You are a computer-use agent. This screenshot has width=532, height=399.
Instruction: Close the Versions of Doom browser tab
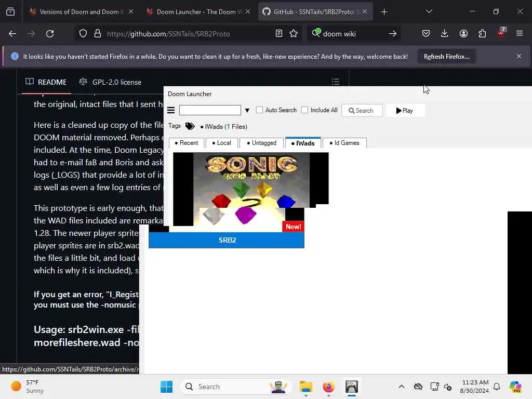pyautogui.click(x=131, y=12)
